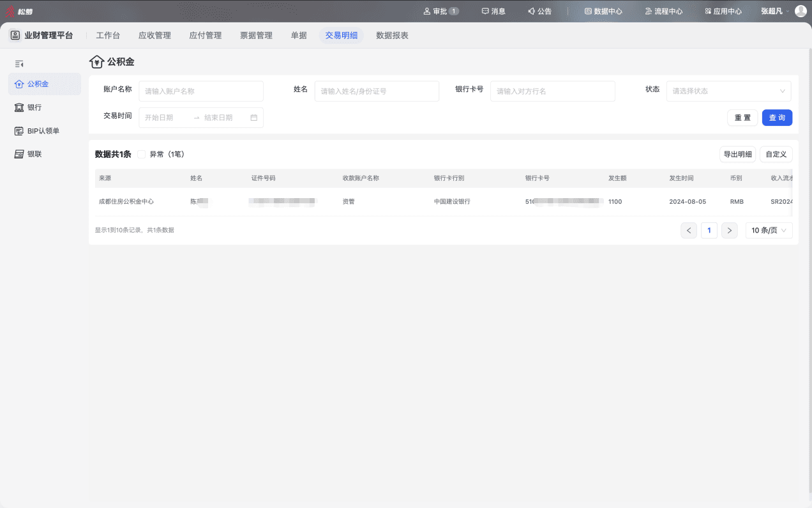
Task: Switch to 应收管理 tab
Action: [x=154, y=35]
